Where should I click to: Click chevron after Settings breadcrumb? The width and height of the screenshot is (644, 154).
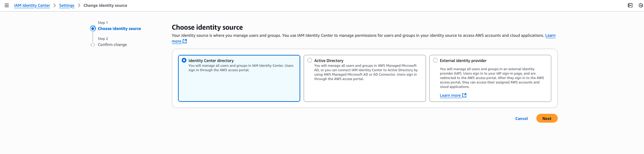click(x=79, y=5)
